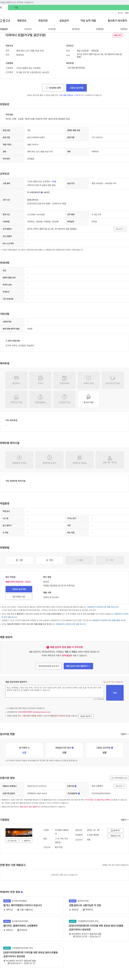Open 더보기 next to 입사지원 현황
The height and width of the screenshot is (980, 129).
click(x=124, y=734)
